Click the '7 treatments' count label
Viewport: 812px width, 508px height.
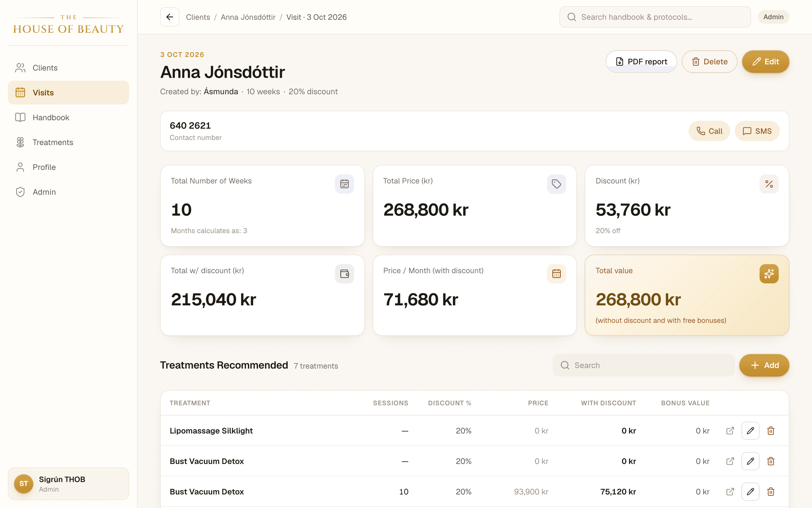click(316, 366)
